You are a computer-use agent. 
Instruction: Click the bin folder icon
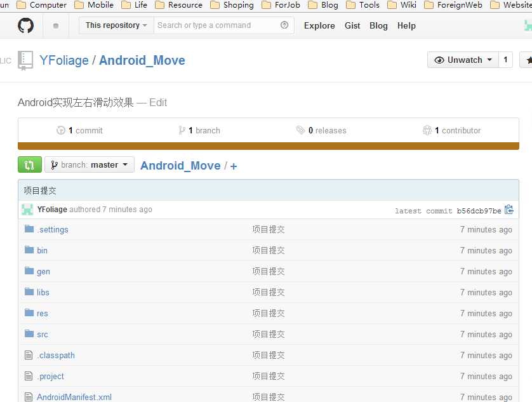point(29,250)
